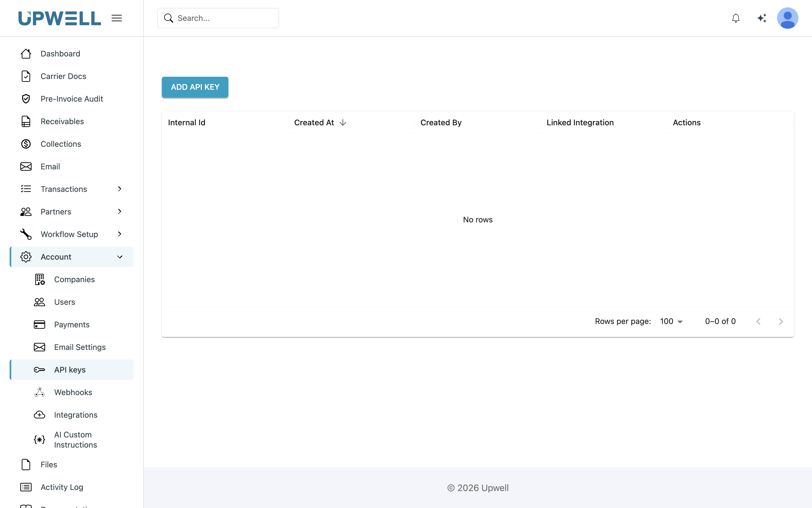This screenshot has height=508, width=812.
Task: Open Collections menu item
Action: [72, 144]
